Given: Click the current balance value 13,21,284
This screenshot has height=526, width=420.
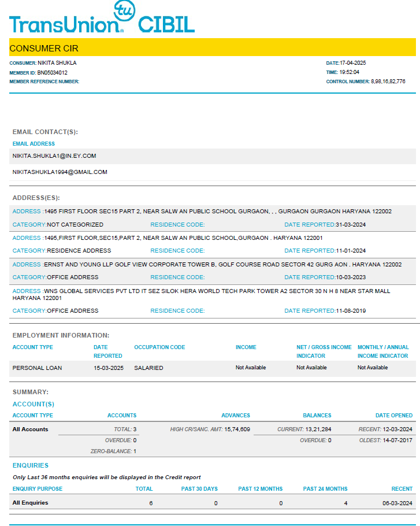Looking at the screenshot, I should (318, 429).
